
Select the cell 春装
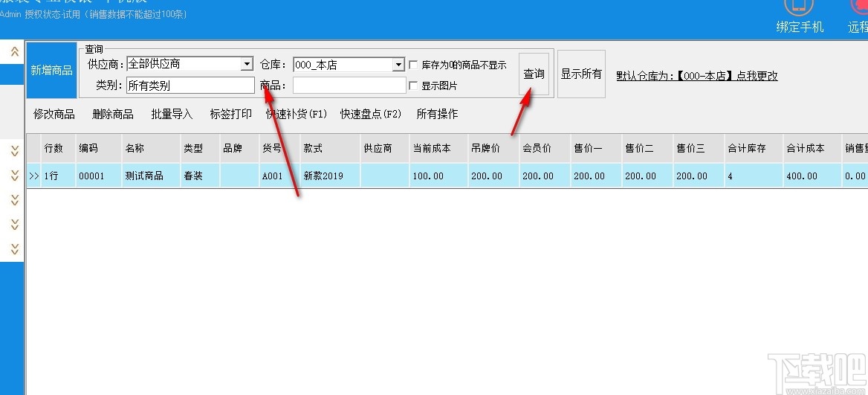pos(201,176)
